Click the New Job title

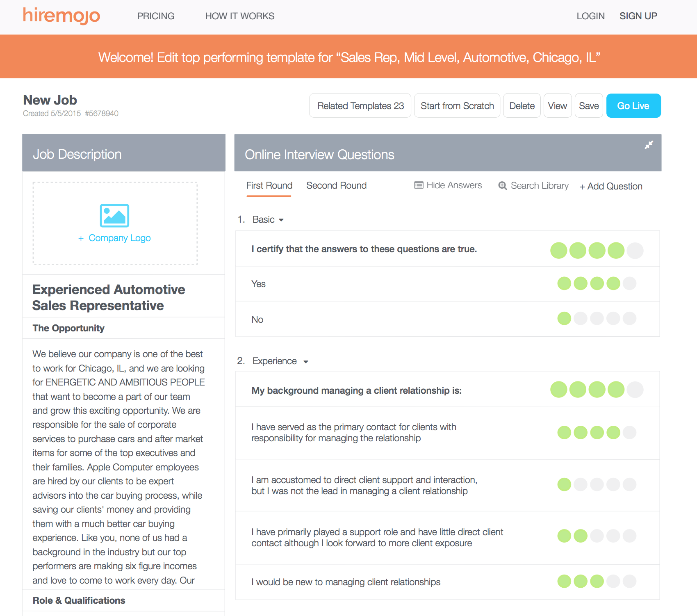(x=50, y=100)
